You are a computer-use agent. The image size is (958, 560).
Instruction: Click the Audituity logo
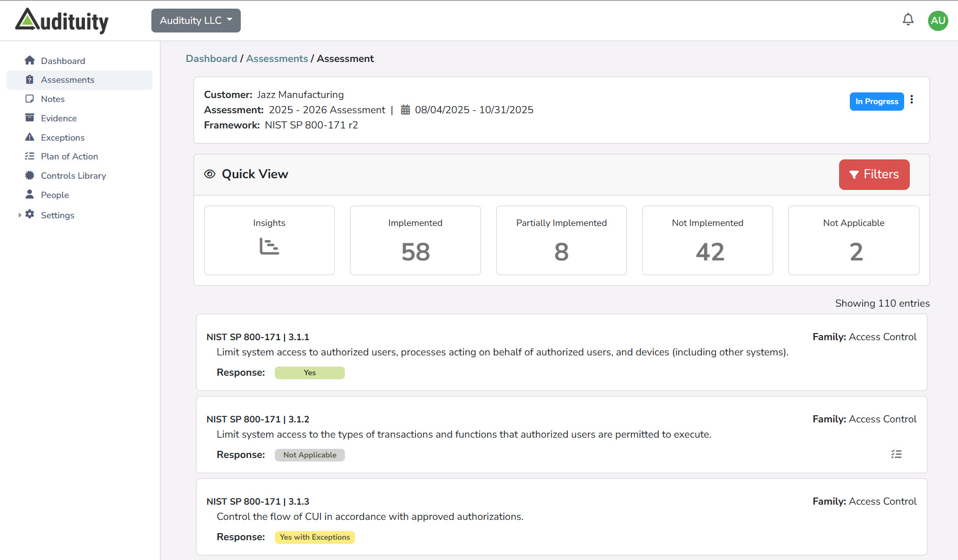[61, 20]
